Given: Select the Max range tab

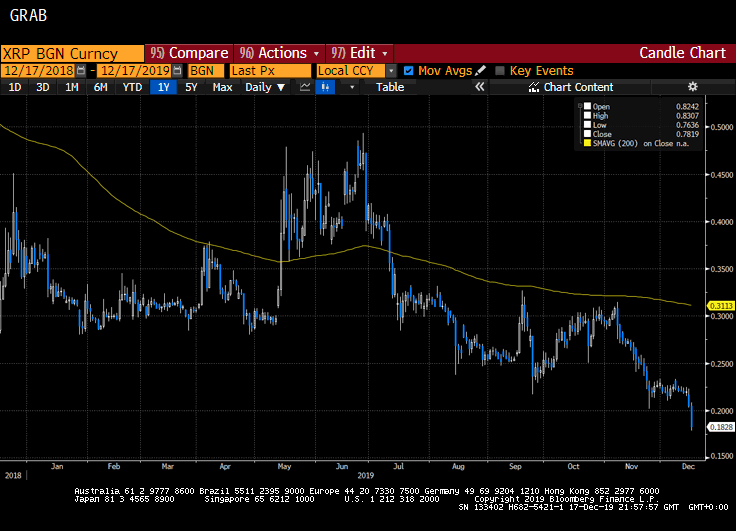Looking at the screenshot, I should tap(222, 87).
